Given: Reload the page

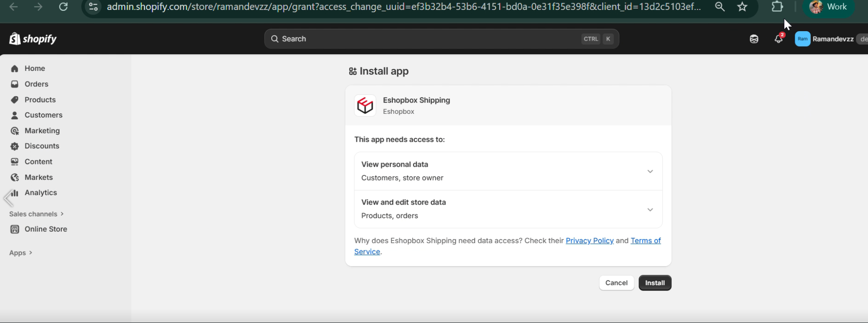Looking at the screenshot, I should tap(63, 7).
